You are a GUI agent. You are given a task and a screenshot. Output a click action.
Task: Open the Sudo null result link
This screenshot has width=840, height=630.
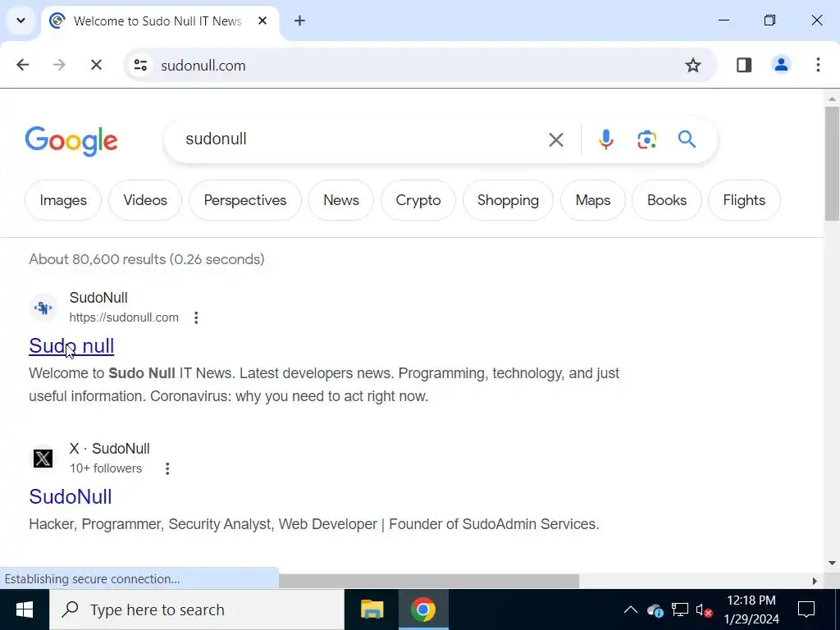[71, 346]
